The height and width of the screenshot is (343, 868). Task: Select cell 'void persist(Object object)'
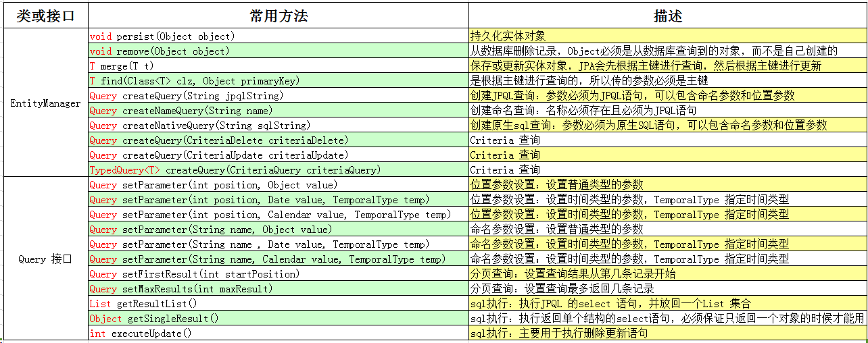click(279, 36)
